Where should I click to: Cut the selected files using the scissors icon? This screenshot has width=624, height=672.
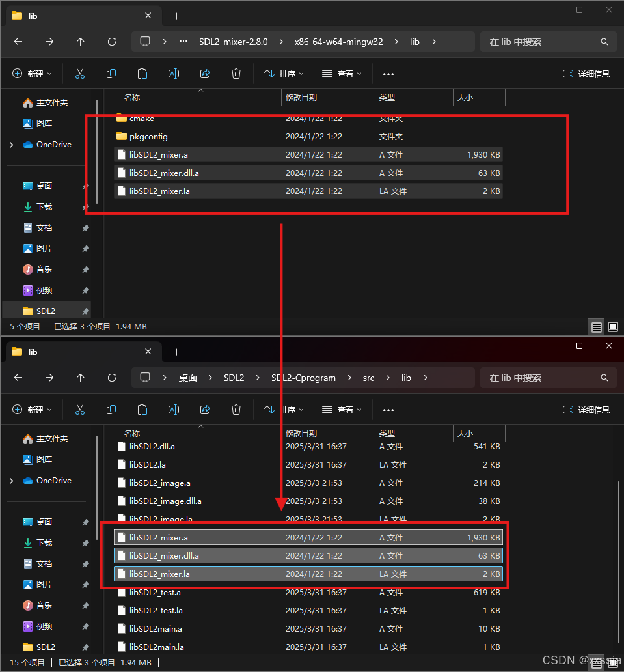point(80,73)
